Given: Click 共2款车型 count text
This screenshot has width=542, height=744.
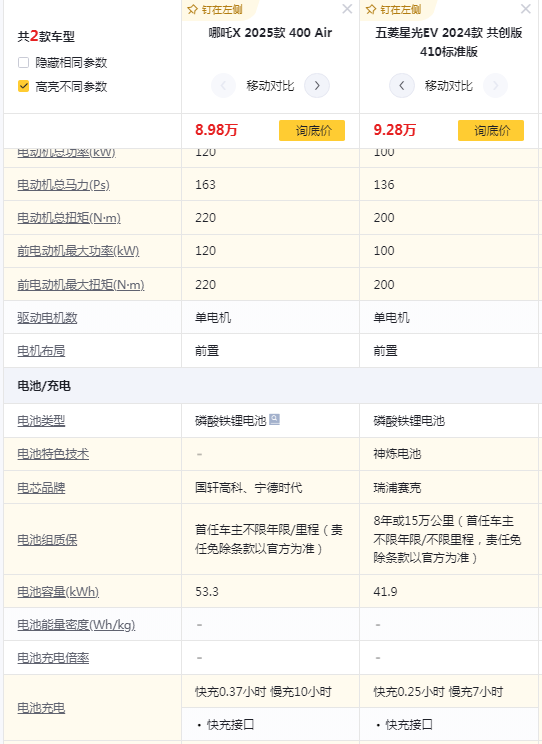Looking at the screenshot, I should pos(46,36).
